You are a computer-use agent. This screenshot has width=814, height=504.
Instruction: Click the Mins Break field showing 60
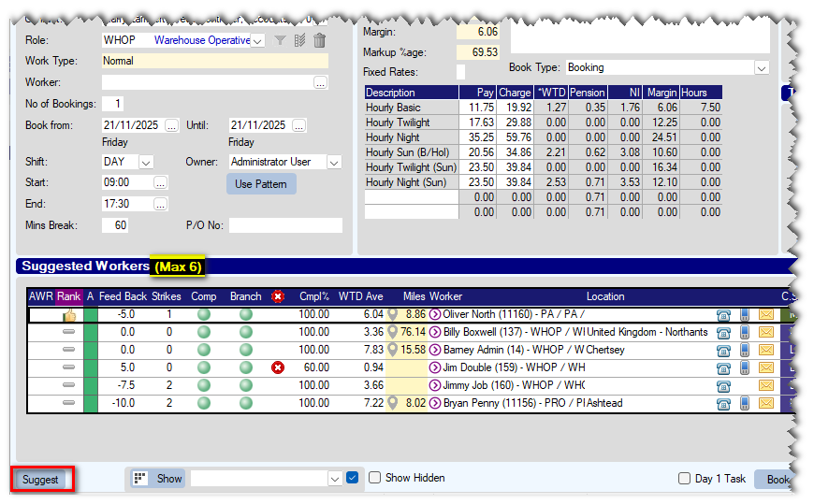click(115, 225)
